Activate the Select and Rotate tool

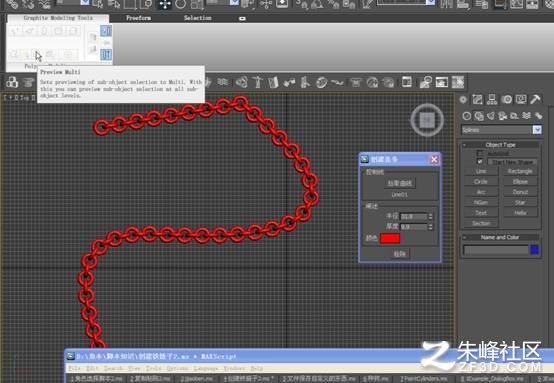(181, 4)
